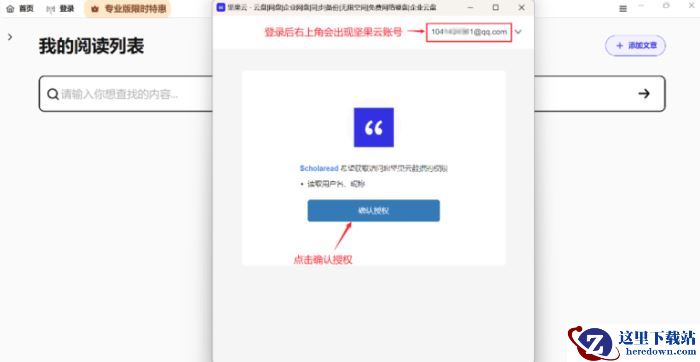The width and height of the screenshot is (700, 362).
Task: Maximize the 坚果云 authorization window
Action: [496, 8]
